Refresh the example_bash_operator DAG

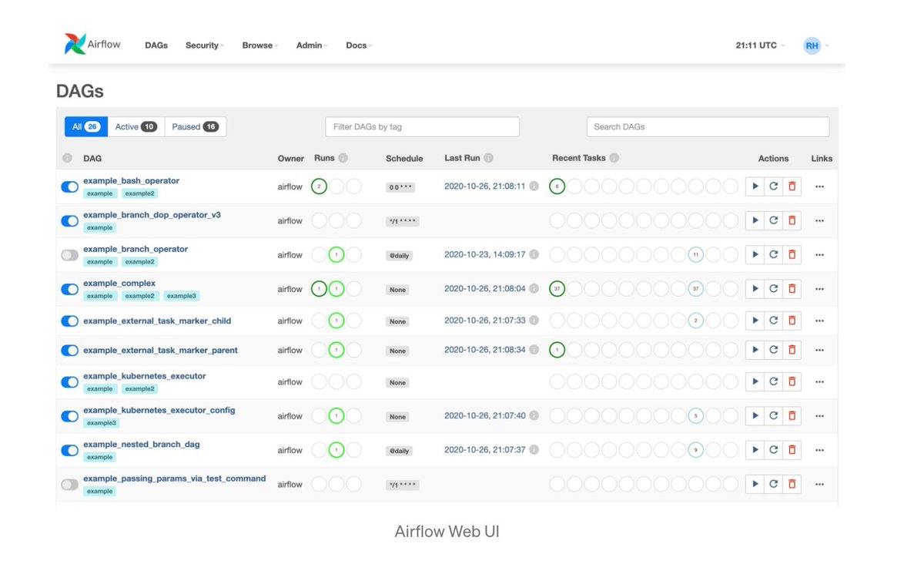(x=773, y=186)
